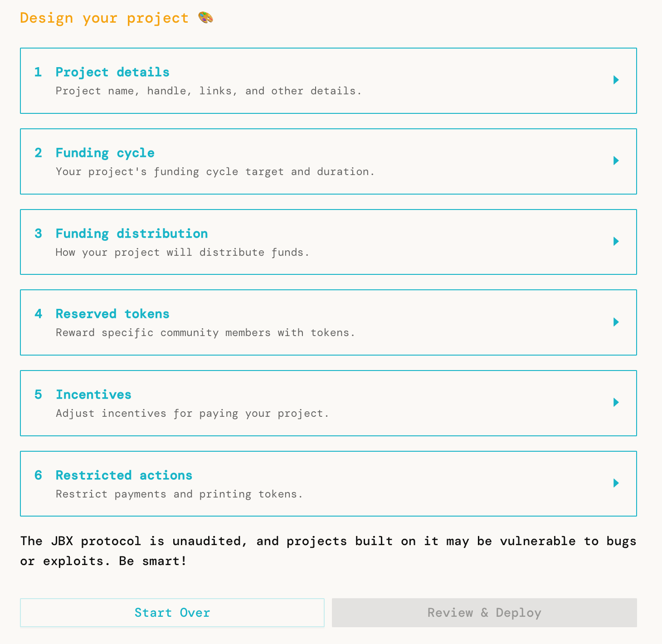Click the artist palette emoji icon

206,18
